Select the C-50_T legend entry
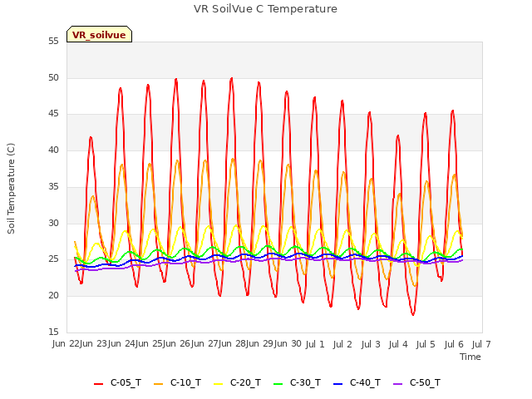The height and width of the screenshot is (399, 532). click(x=417, y=382)
